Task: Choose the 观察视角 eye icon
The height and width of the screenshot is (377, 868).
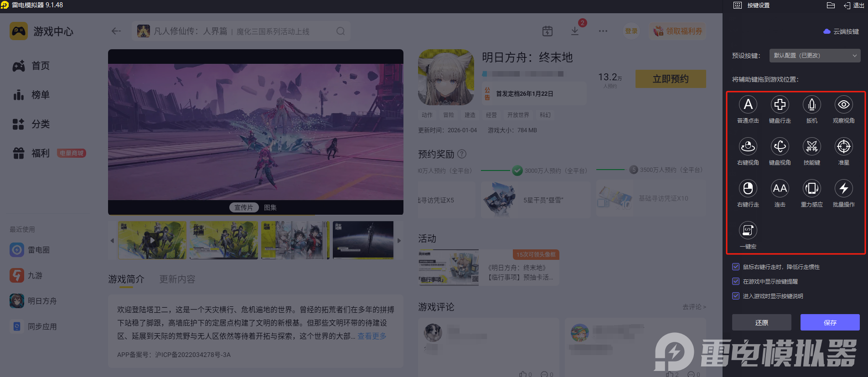Action: coord(844,104)
